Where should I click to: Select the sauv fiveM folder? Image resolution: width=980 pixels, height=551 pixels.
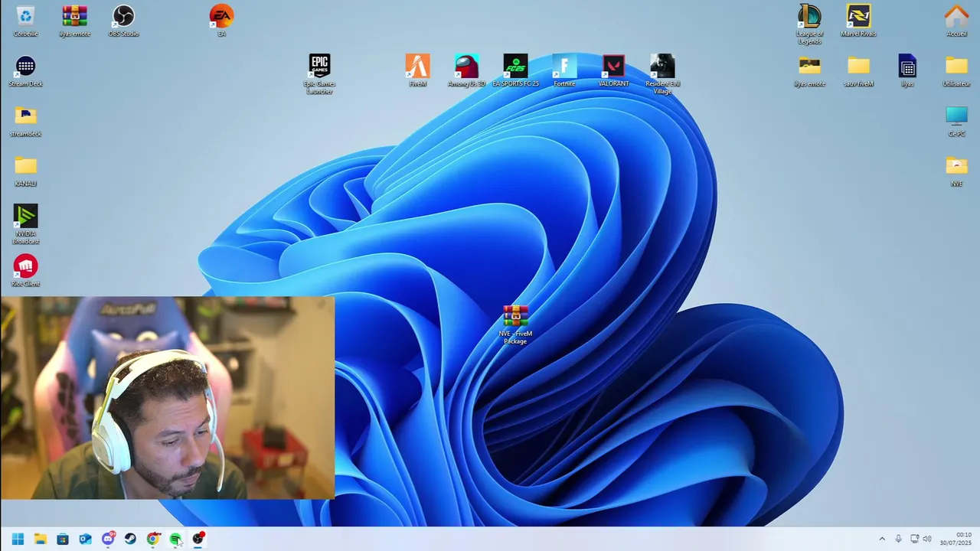[858, 70]
